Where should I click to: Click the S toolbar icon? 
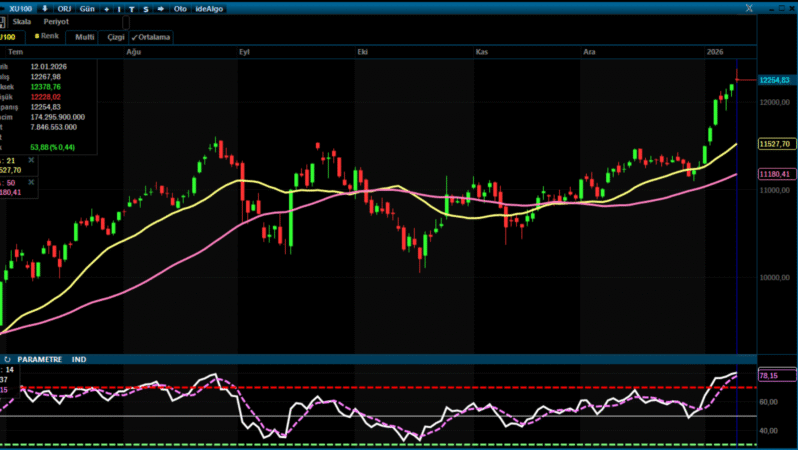click(x=146, y=8)
